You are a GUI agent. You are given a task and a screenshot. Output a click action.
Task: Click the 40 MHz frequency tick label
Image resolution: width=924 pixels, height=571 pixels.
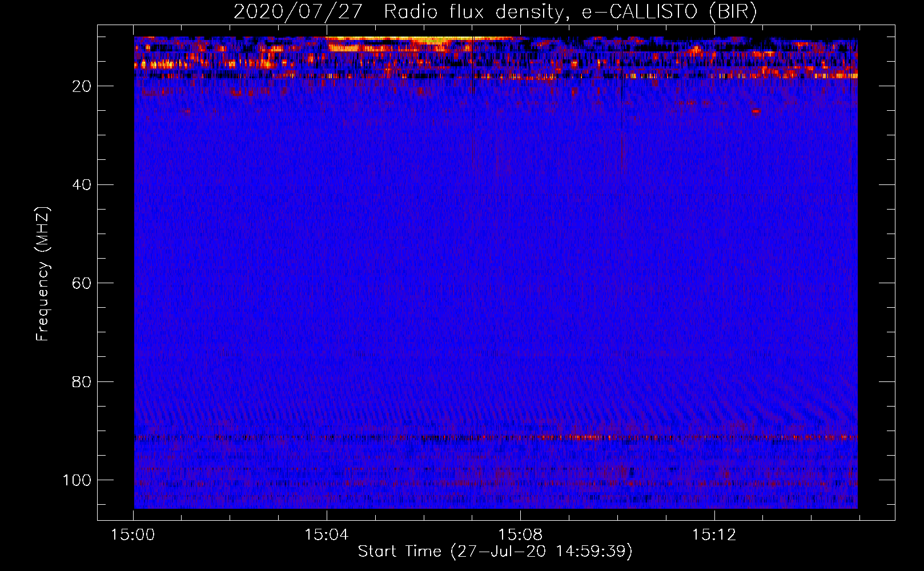[82, 184]
